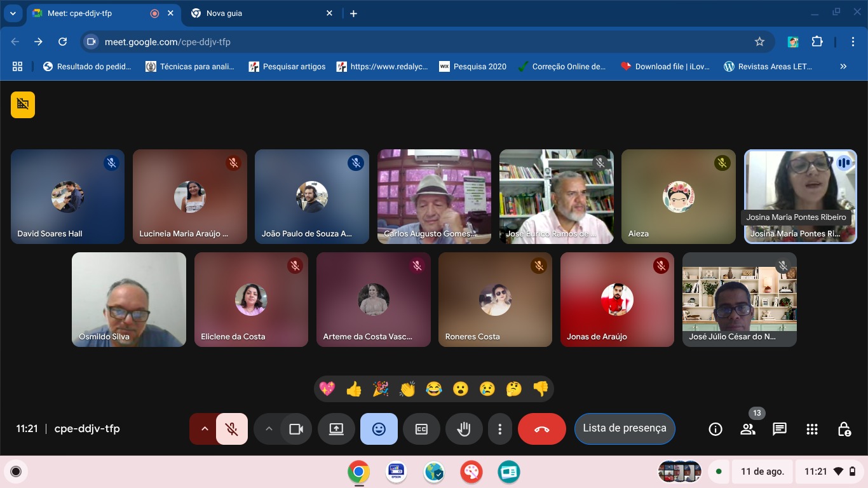Expand the microphone audio settings arrow
868x488 pixels.
(x=205, y=429)
